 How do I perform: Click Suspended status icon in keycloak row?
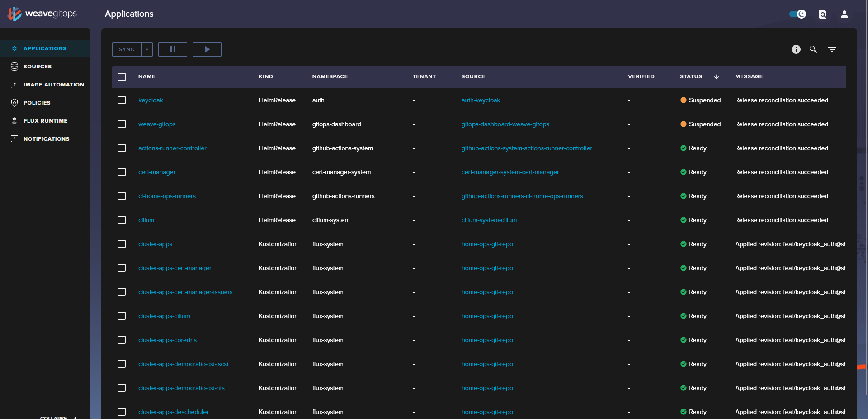pos(684,100)
